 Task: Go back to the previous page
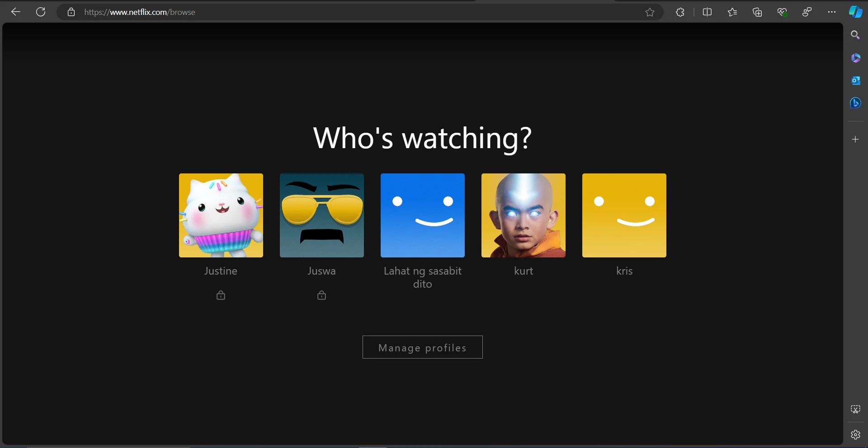16,12
